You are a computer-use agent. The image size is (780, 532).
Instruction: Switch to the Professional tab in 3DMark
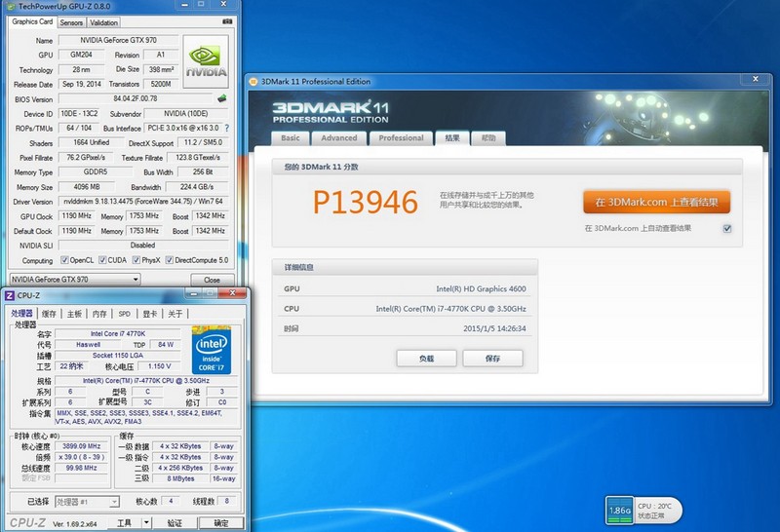[401, 138]
